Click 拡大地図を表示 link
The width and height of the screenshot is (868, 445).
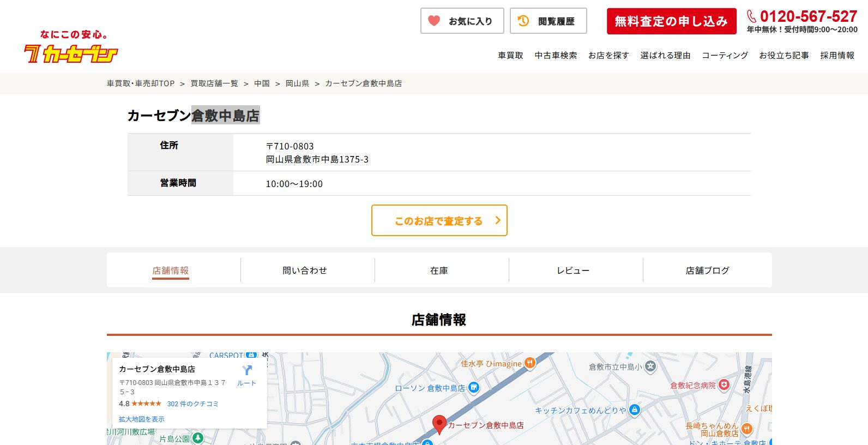point(141,419)
